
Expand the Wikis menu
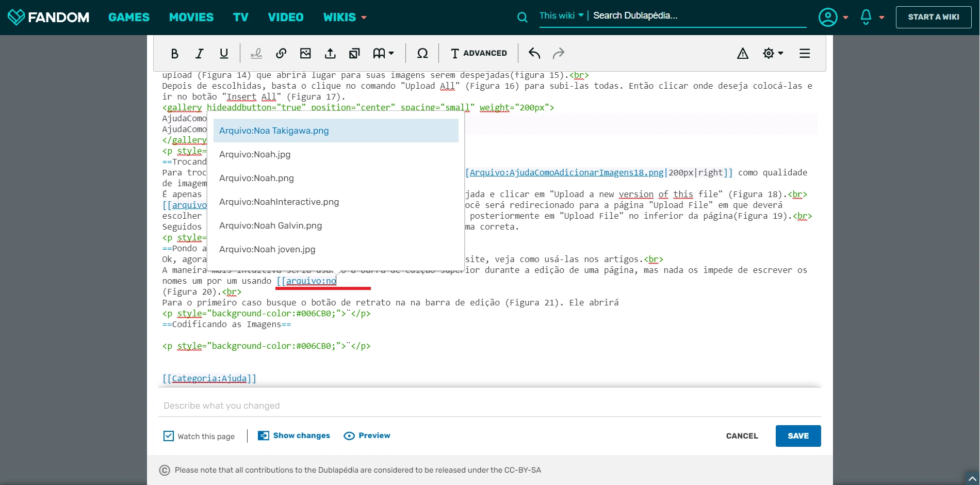click(x=345, y=17)
